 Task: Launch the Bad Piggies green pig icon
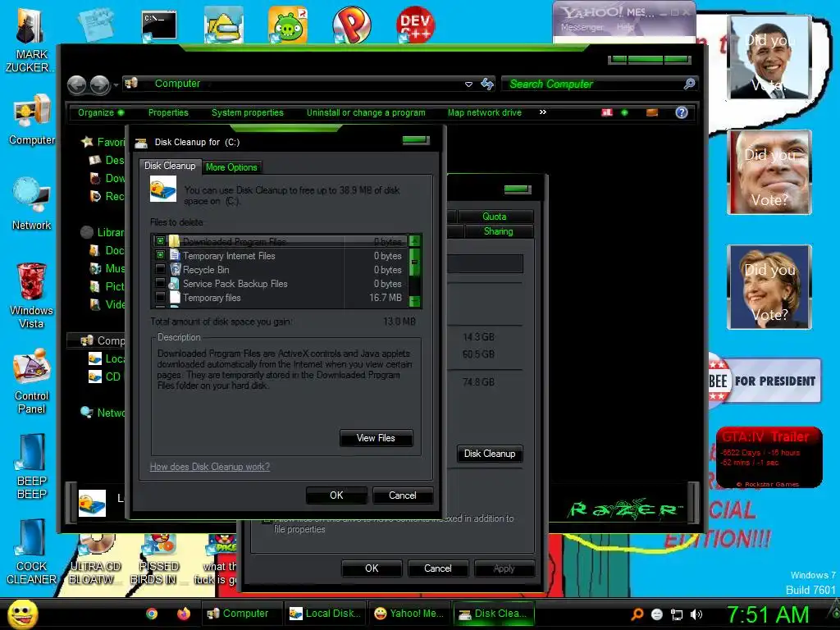(288, 25)
